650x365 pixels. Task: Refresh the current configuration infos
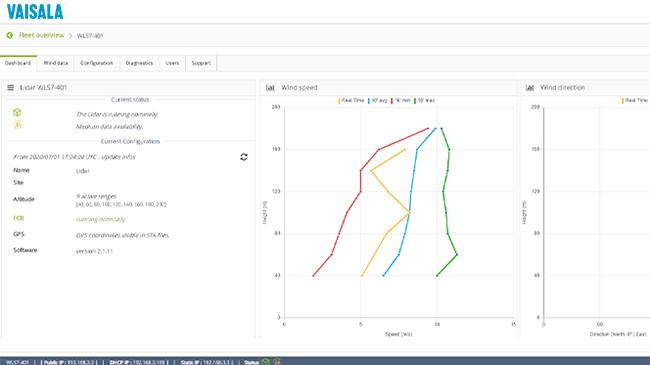pos(244,157)
